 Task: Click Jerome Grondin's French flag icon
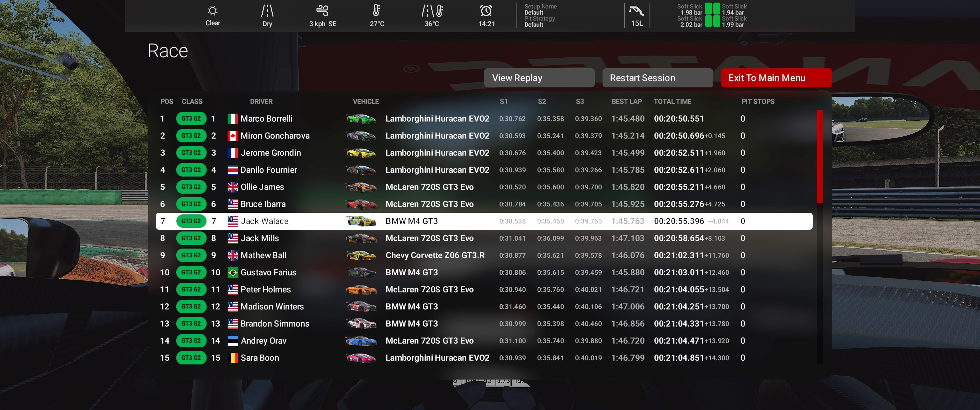pyautogui.click(x=232, y=153)
